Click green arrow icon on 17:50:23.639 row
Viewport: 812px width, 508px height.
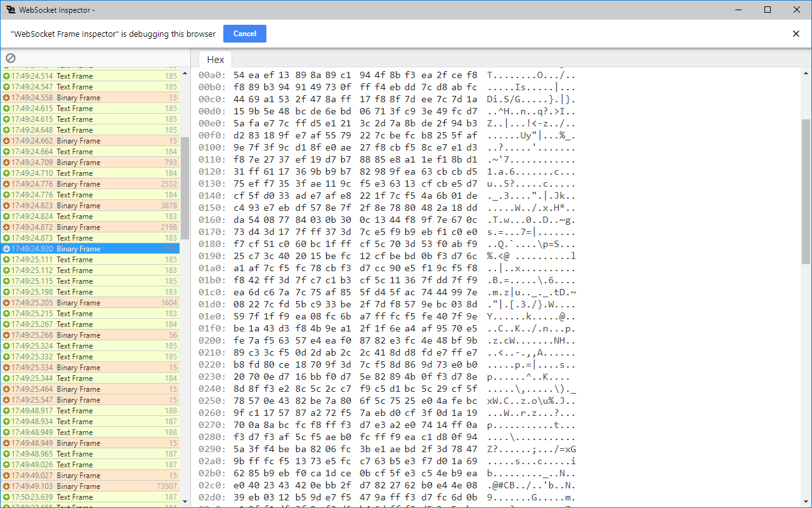point(6,497)
